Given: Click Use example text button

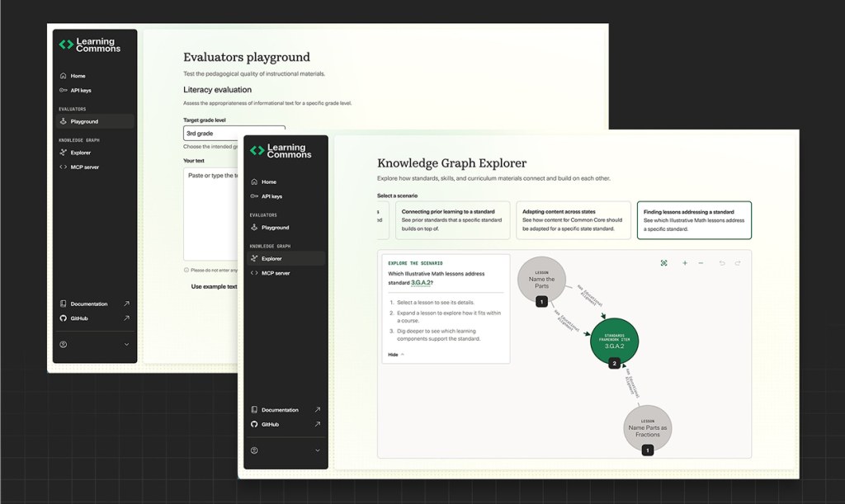Looking at the screenshot, I should point(214,286).
